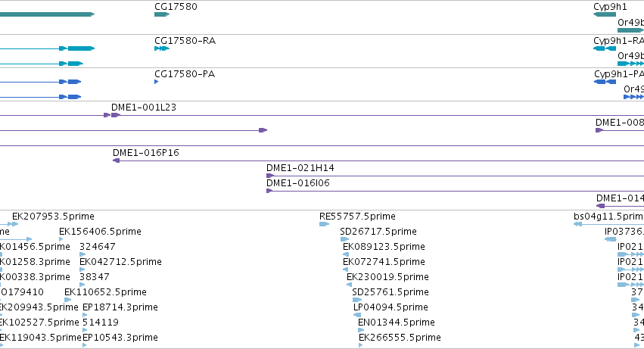The image size is (644, 349).
Task: Click the CG17580 gene arrow glyph
Action: tap(162, 14)
